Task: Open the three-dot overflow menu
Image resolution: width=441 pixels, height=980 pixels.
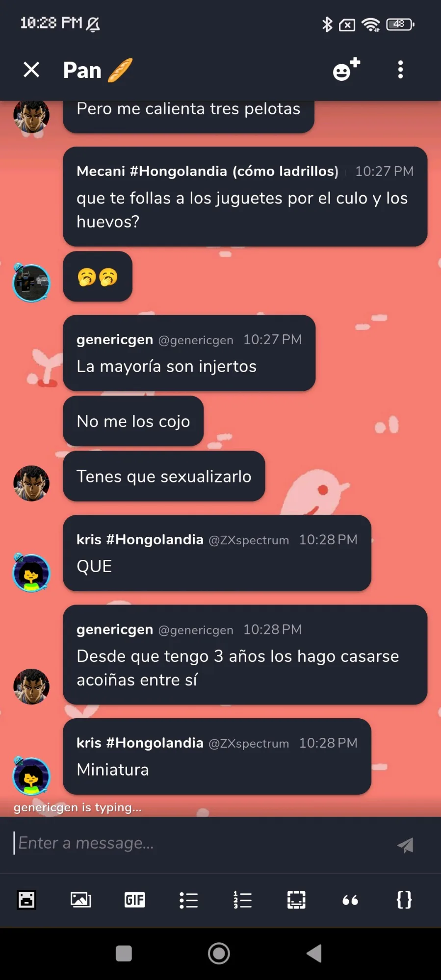Action: pyautogui.click(x=400, y=70)
